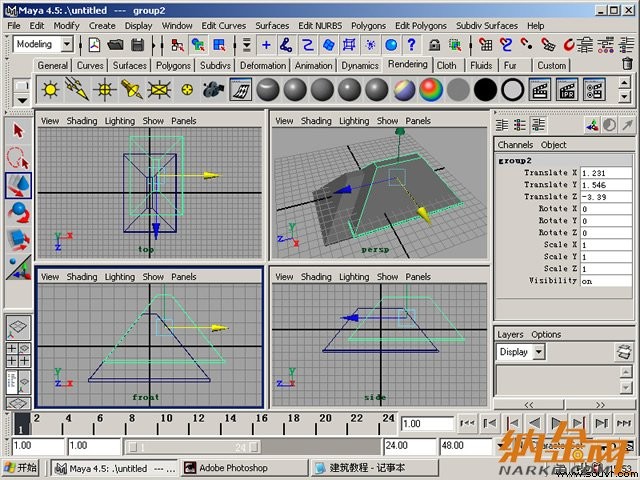Click Object menu in Channel Box
The height and width of the screenshot is (480, 640).
click(x=553, y=145)
